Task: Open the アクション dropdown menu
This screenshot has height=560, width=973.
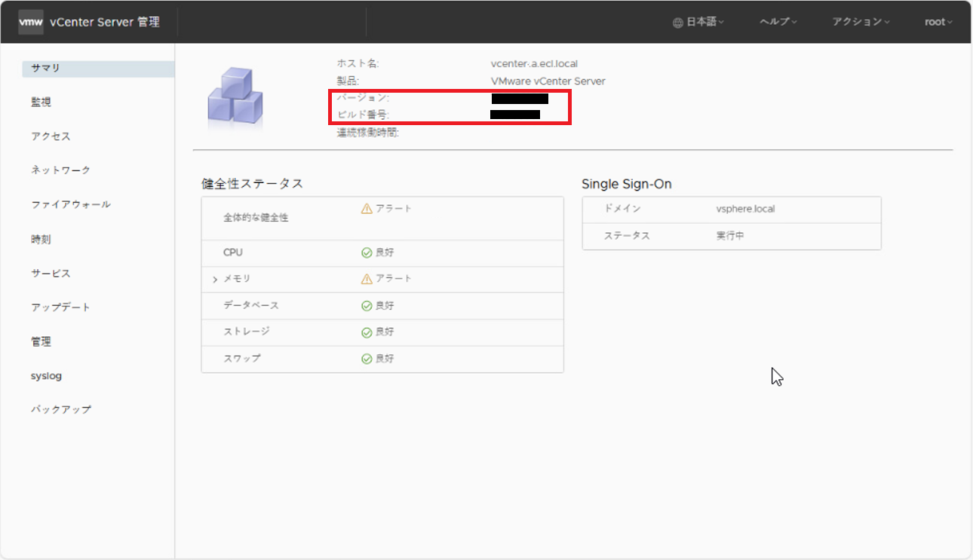Action: point(861,22)
